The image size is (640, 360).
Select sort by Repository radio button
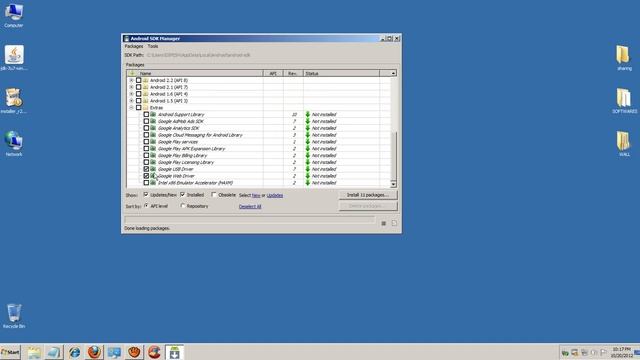pyautogui.click(x=183, y=206)
